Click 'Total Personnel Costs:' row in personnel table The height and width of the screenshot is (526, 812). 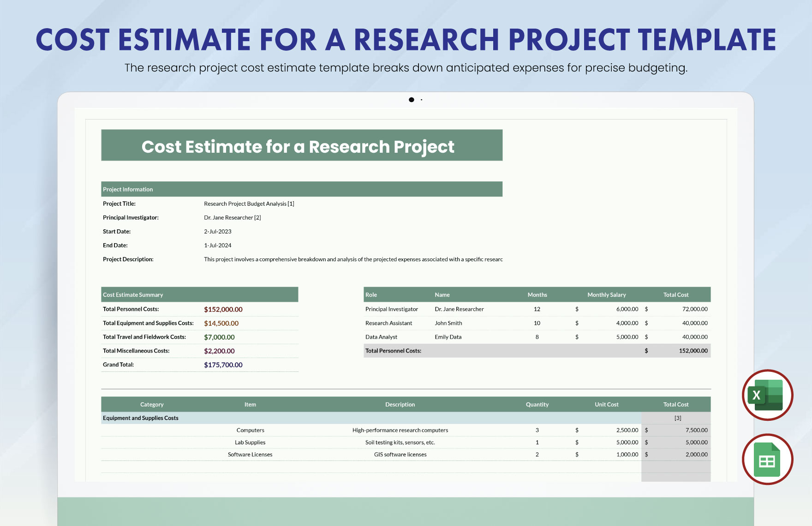click(537, 351)
